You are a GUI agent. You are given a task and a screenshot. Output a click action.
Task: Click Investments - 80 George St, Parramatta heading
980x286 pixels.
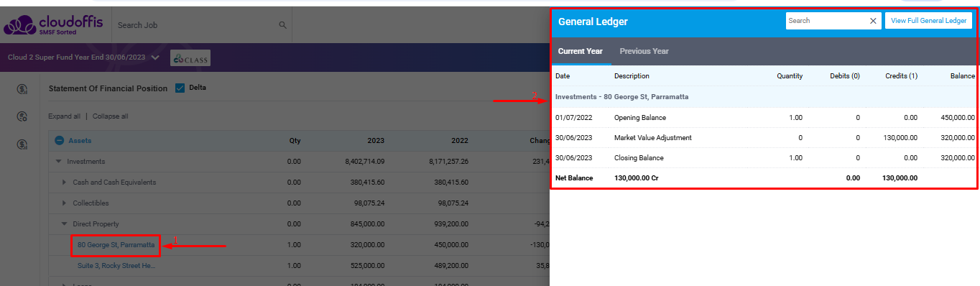click(x=621, y=96)
